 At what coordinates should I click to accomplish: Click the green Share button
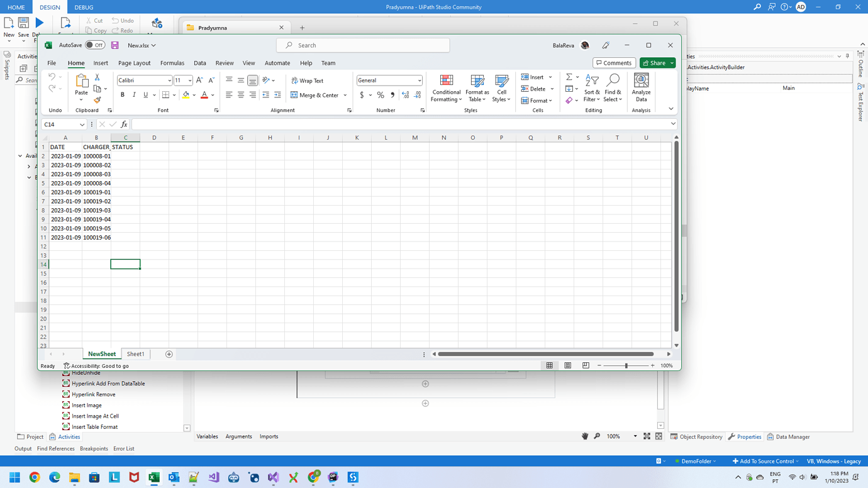pyautogui.click(x=657, y=63)
